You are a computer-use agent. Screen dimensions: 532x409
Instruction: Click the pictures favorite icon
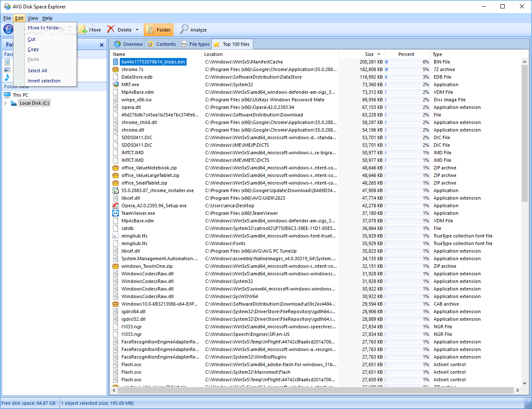[7, 70]
